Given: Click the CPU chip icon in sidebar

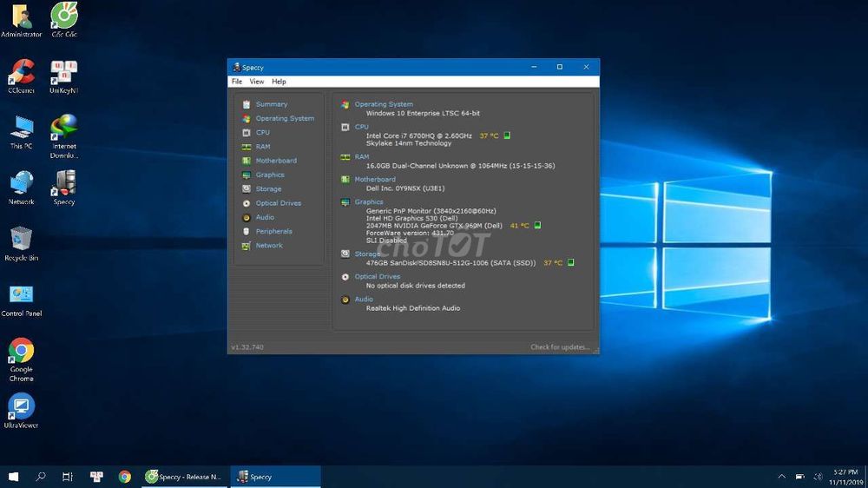Looking at the screenshot, I should pyautogui.click(x=247, y=132).
